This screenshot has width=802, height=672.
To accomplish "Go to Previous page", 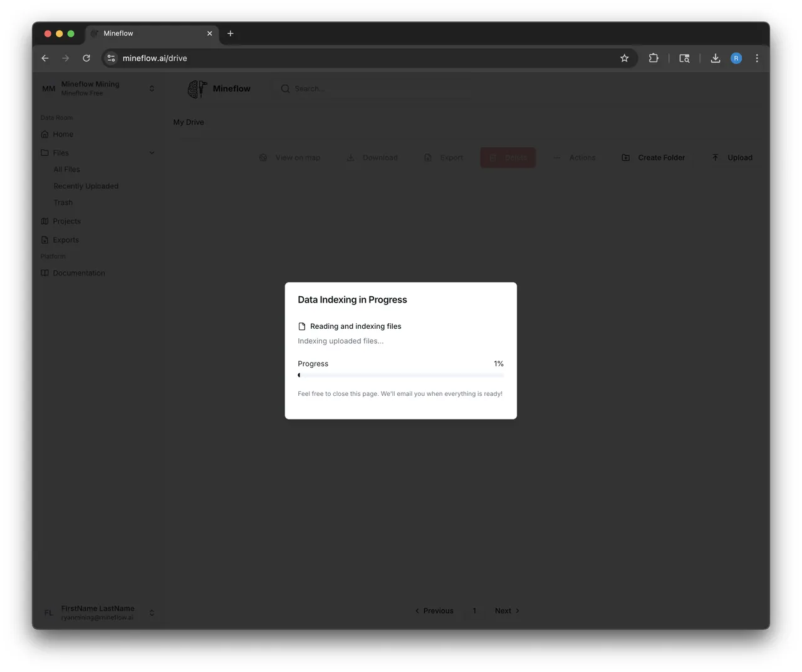I will pyautogui.click(x=434, y=611).
